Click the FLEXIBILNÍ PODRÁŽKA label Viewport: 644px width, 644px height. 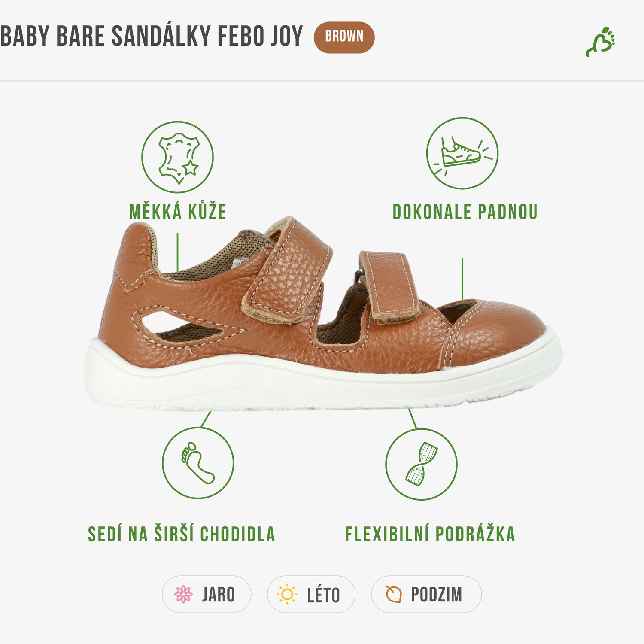[430, 534]
